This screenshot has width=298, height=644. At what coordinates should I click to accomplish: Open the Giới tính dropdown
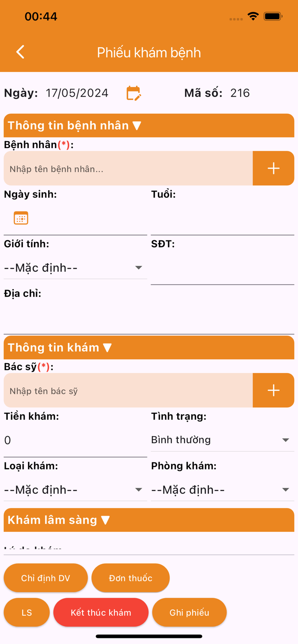(x=138, y=267)
